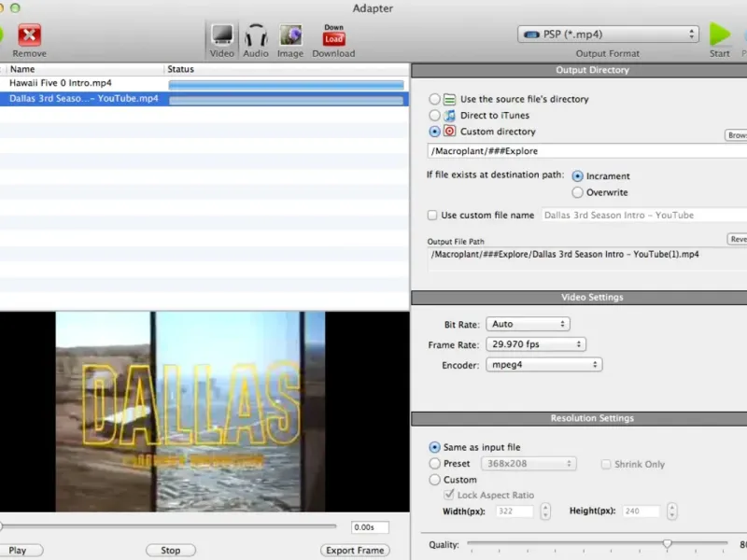Select Hawaii Five 0 Intro.mp4 in list
747x560 pixels.
61,83
